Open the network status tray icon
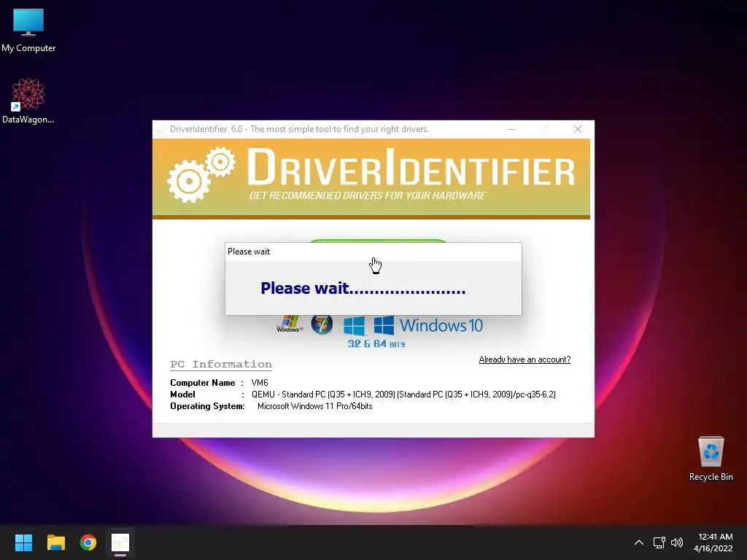 click(x=659, y=542)
